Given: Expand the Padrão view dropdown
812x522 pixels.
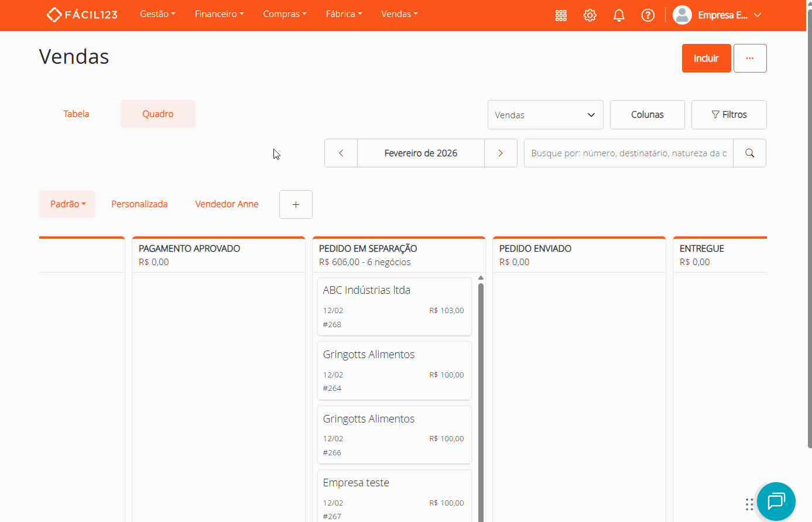Looking at the screenshot, I should tap(67, 204).
